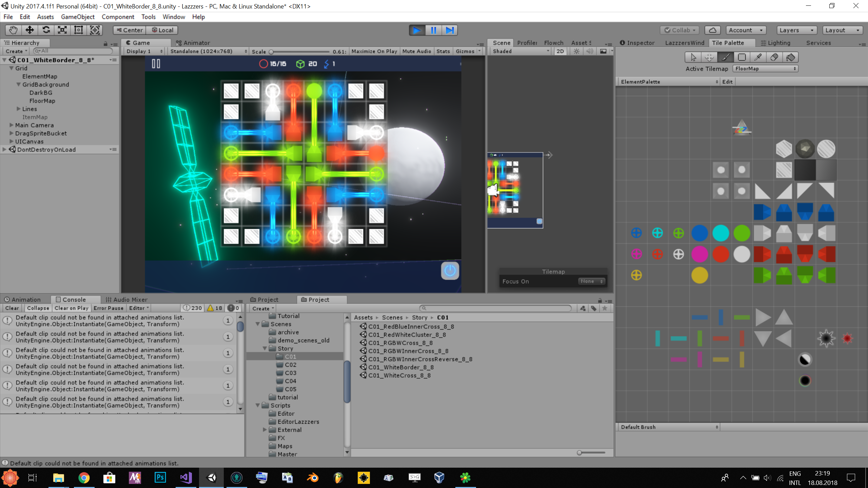Toggle 2D mode in Scene view
Screen dimensions: 868x488
click(x=560, y=51)
